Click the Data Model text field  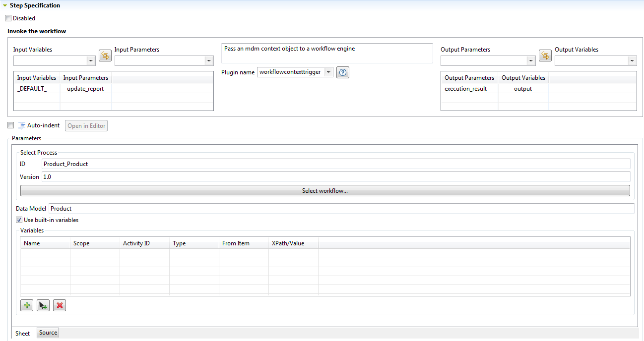pyautogui.click(x=341, y=209)
